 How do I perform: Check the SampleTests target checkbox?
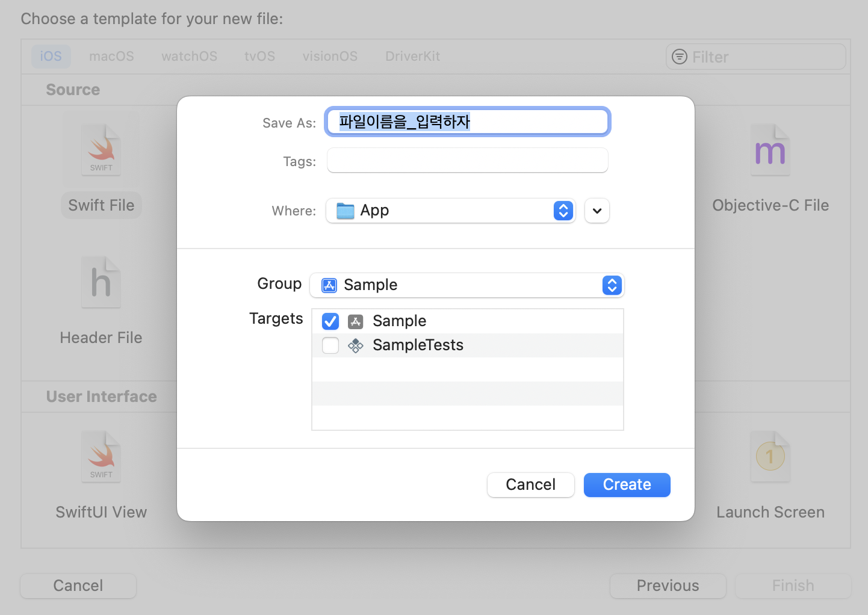(330, 345)
